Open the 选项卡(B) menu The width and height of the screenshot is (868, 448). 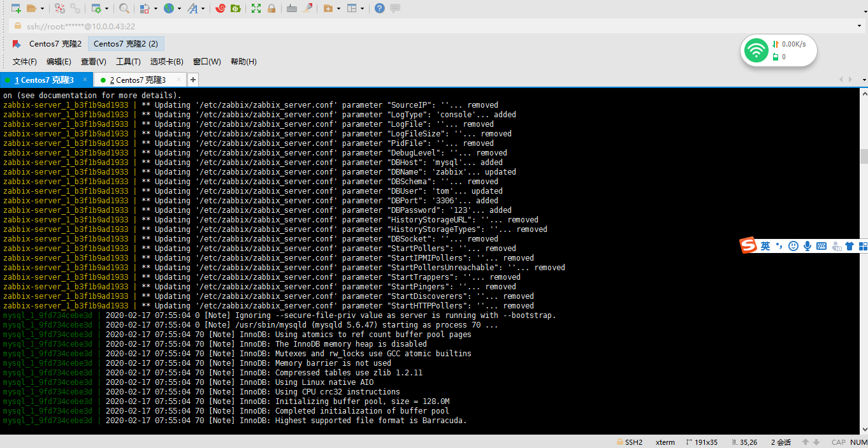click(x=167, y=62)
